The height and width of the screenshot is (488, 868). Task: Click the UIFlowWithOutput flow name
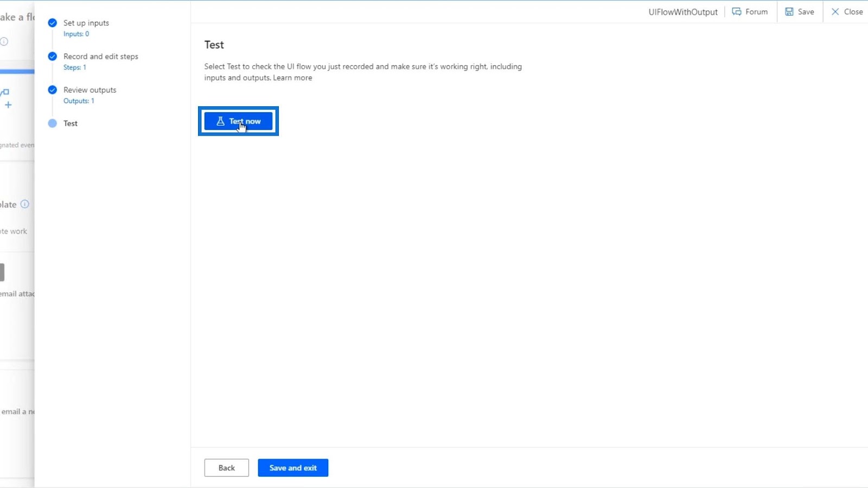[683, 12]
